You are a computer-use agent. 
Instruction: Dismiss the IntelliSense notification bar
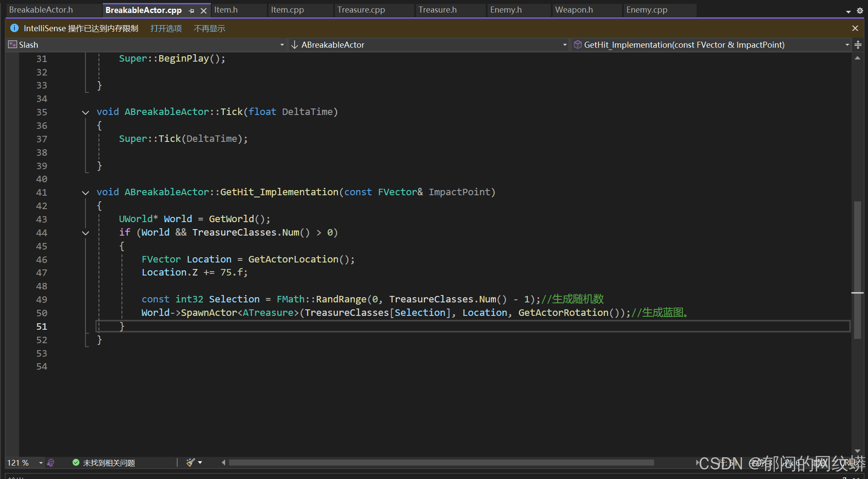(x=855, y=28)
